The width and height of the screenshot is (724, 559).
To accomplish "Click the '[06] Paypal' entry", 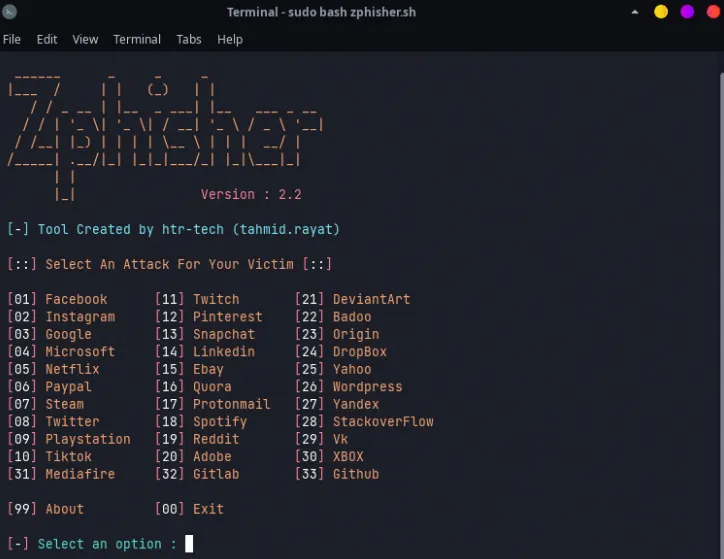I will click(x=49, y=387).
